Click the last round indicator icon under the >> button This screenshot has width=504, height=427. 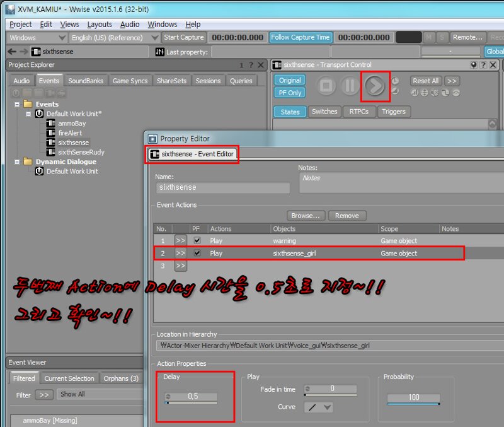pyautogui.click(x=455, y=93)
